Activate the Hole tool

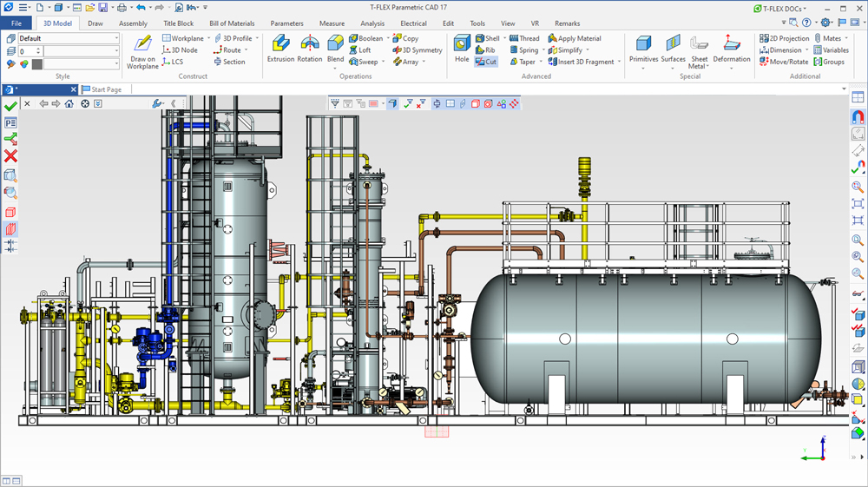(462, 49)
